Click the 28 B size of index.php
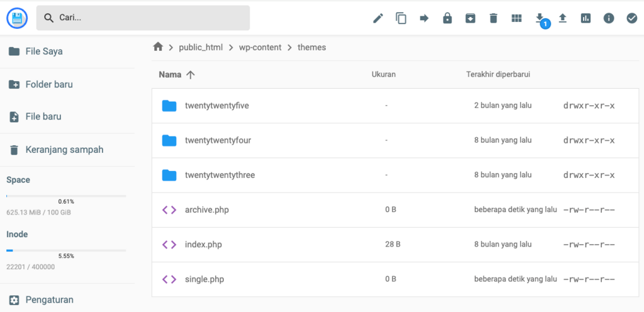 392,244
